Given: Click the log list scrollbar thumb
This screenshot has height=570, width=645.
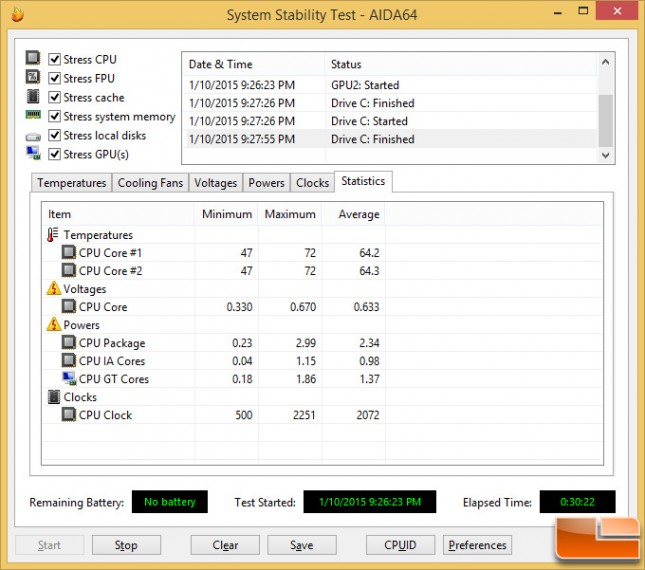Looking at the screenshot, I should [606, 120].
